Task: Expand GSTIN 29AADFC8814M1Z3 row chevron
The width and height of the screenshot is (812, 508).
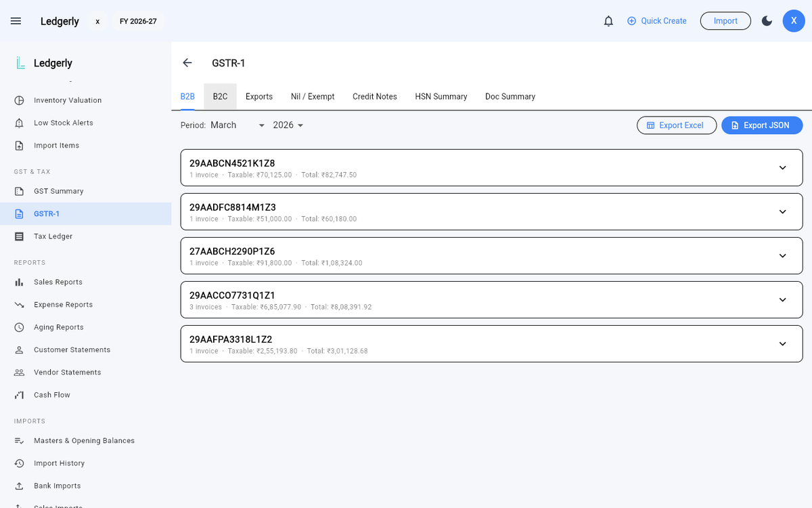Action: click(x=782, y=211)
